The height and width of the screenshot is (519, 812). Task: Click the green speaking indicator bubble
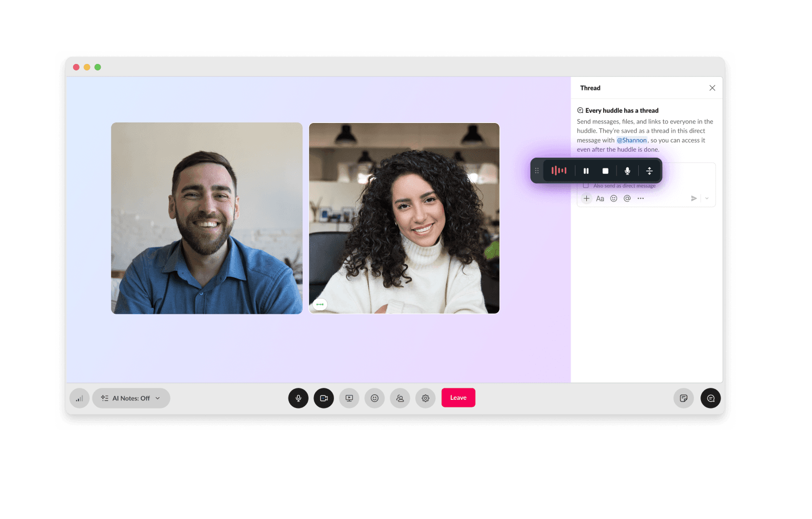point(320,304)
